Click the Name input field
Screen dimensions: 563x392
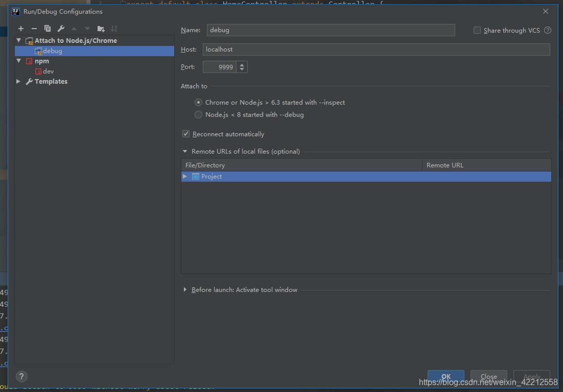[331, 30]
